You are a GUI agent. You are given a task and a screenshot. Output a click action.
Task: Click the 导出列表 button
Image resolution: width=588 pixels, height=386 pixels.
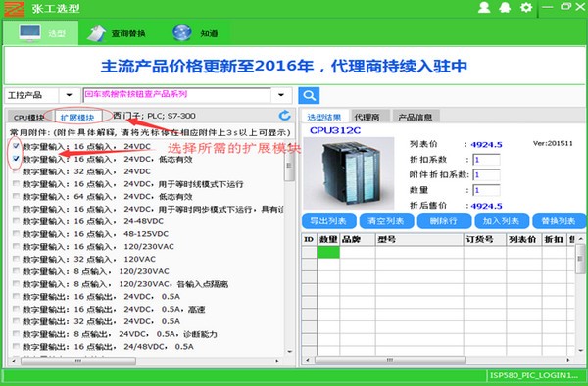click(x=328, y=221)
